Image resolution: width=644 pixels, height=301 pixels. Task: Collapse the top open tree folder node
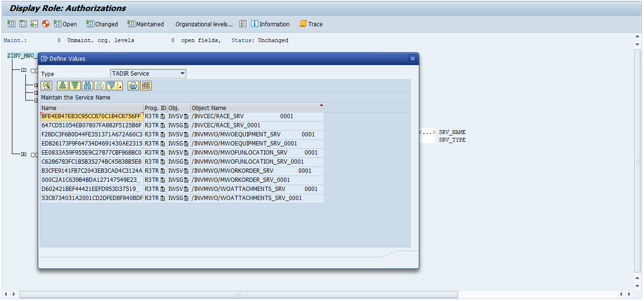(23, 70)
